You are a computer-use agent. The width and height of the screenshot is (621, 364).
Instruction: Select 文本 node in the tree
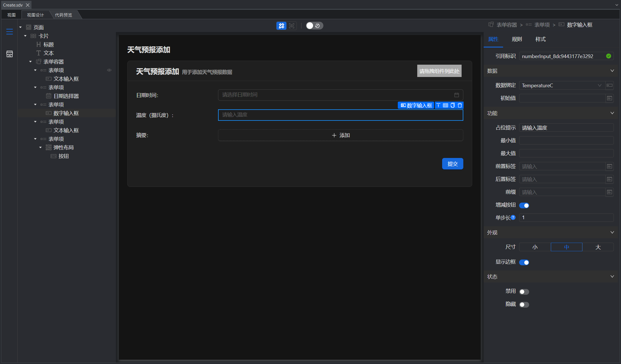pos(49,53)
